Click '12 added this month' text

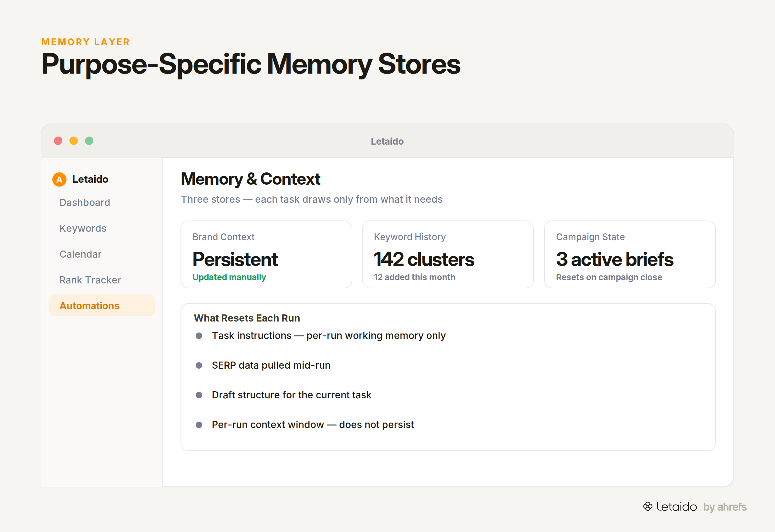click(x=415, y=277)
